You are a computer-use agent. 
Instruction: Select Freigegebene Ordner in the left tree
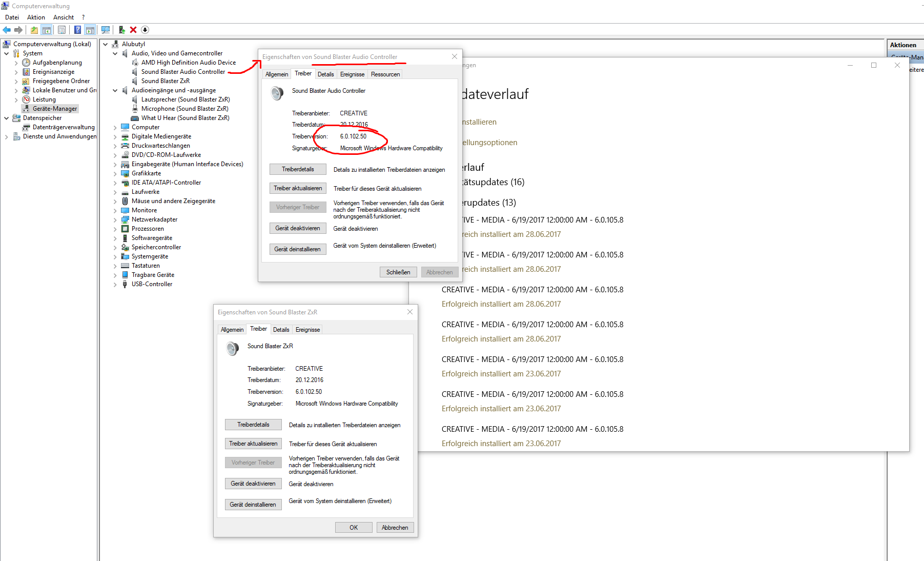61,81
